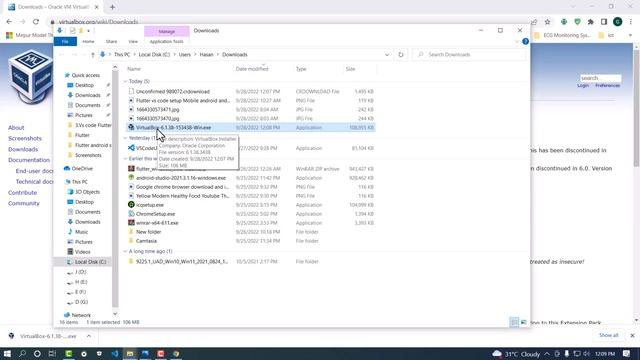This screenshot has width=640, height=360.
Task: Collapse the Earlier this week group
Action: [x=125, y=158]
